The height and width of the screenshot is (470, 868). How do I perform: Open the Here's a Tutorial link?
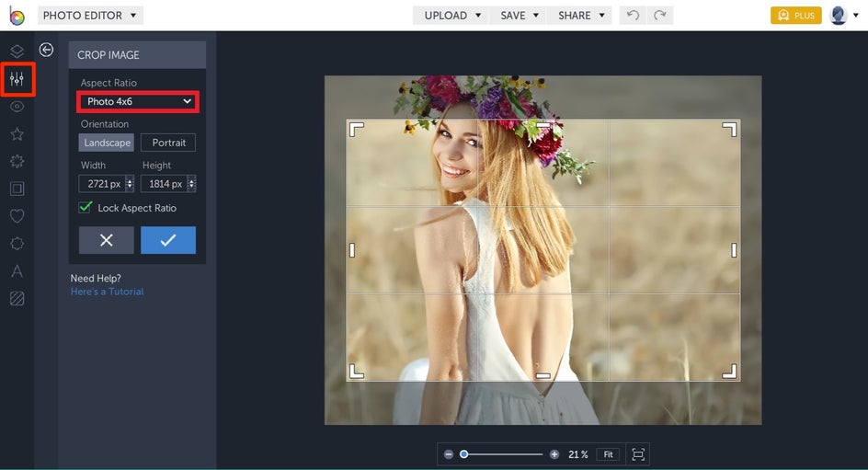click(107, 292)
